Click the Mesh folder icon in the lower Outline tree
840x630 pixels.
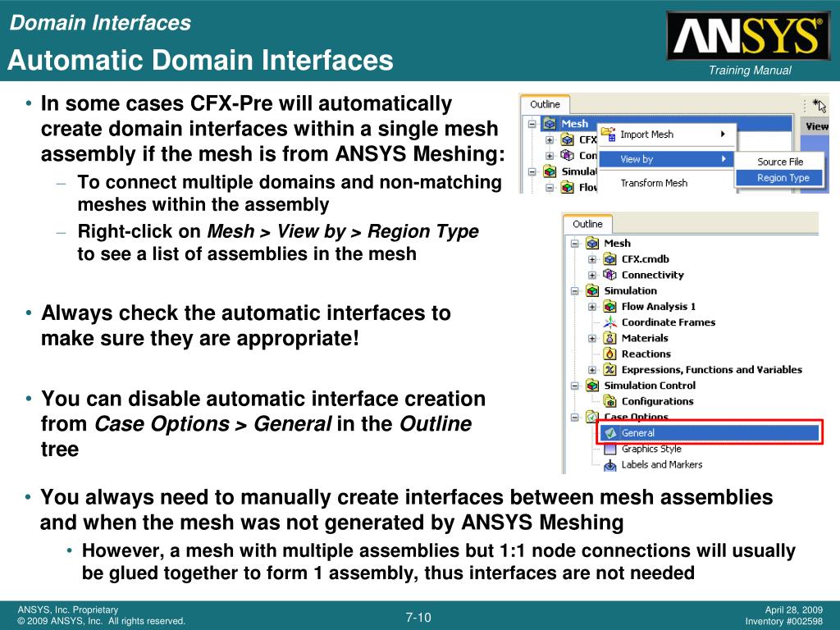(592, 243)
